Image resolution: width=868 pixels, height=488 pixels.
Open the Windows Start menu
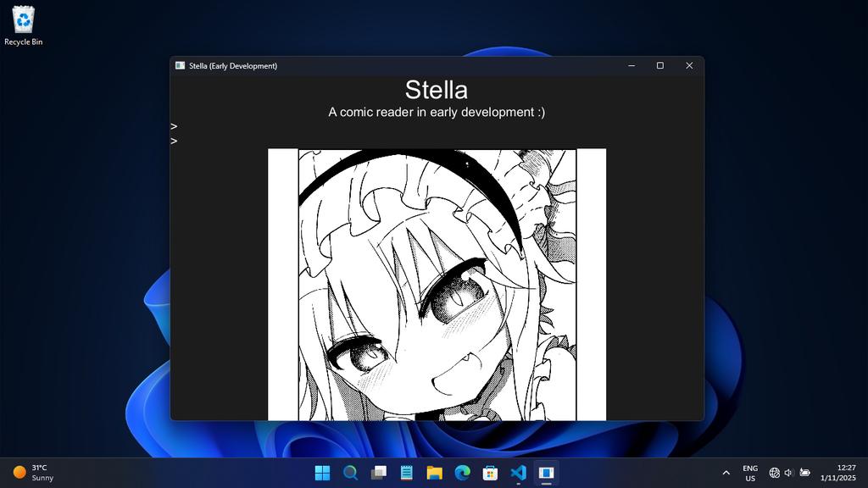coord(322,473)
